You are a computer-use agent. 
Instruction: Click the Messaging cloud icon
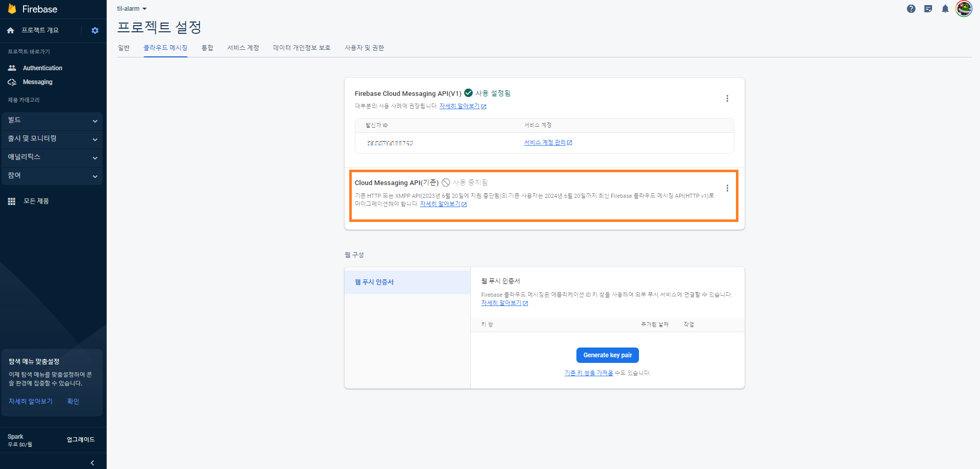[x=12, y=82]
